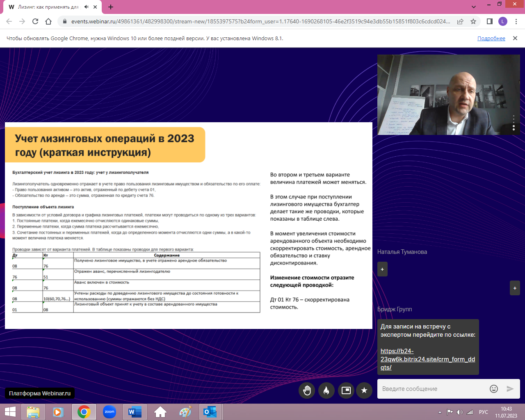
Task: Open Zoom from the taskbar
Action: pos(110,412)
